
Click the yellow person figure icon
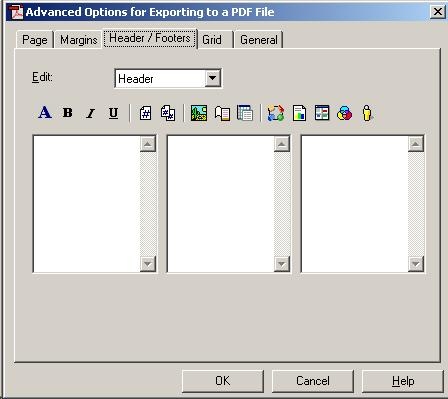pos(367,113)
